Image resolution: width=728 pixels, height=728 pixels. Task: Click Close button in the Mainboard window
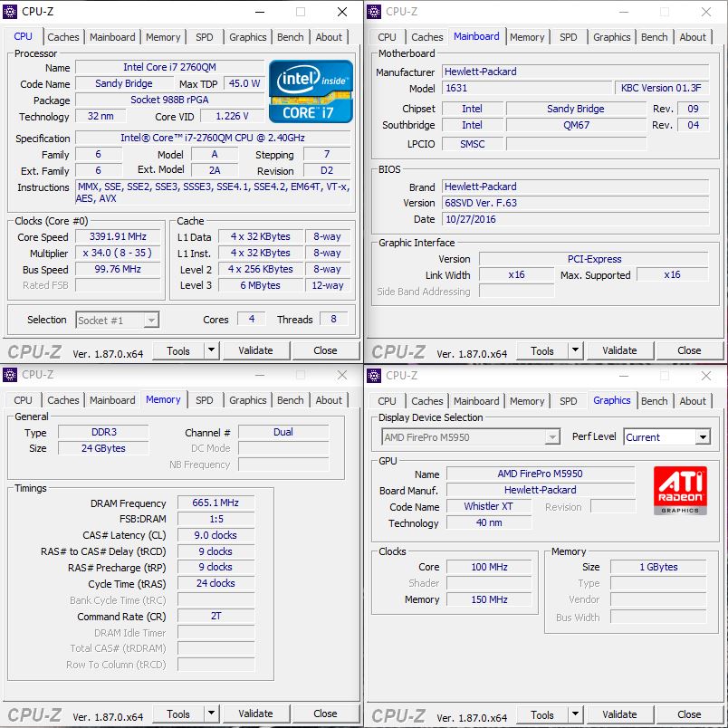click(x=689, y=350)
